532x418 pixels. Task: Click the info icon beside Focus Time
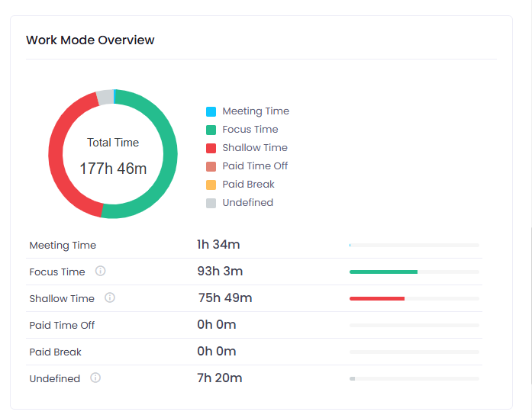click(100, 272)
